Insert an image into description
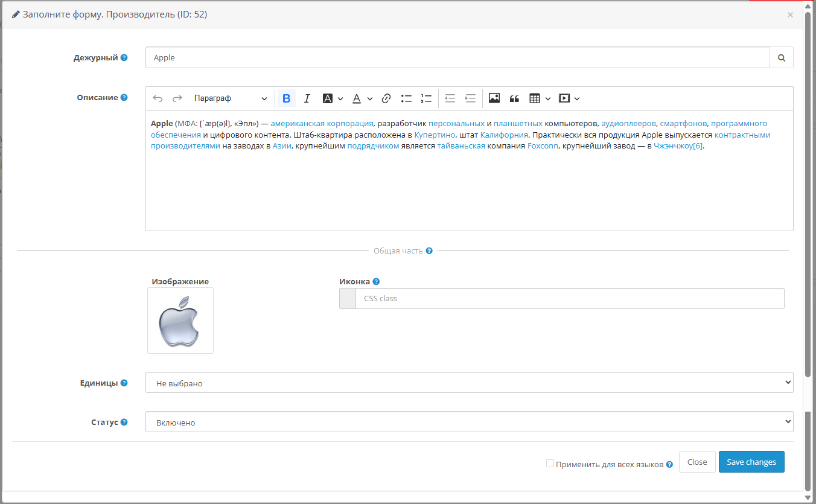 (x=494, y=98)
